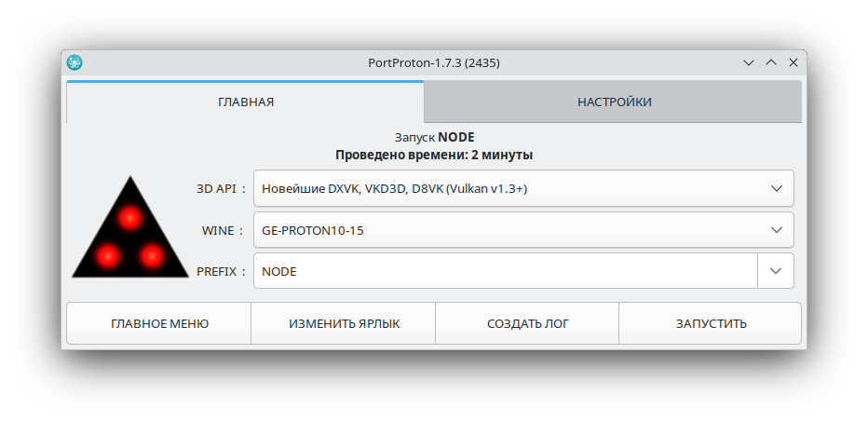Expand the PREFIX list arrow
This screenshot has height=422, width=868.
coord(776,271)
